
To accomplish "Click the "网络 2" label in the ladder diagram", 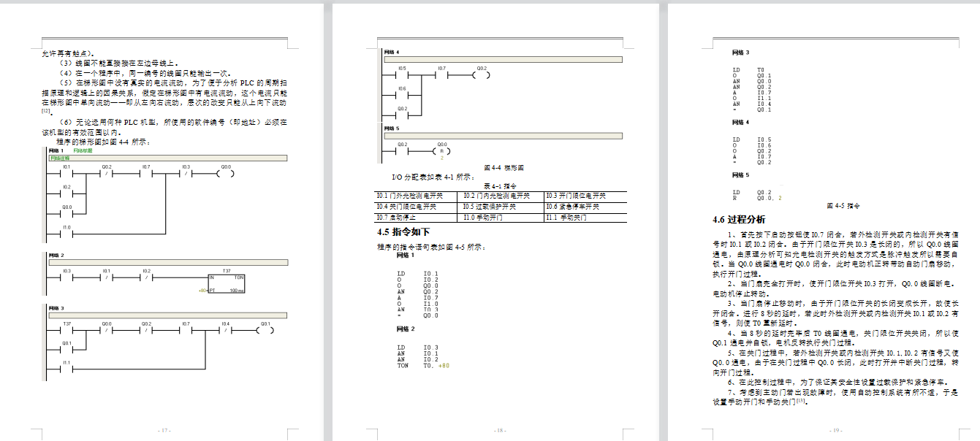I will click(x=56, y=256).
